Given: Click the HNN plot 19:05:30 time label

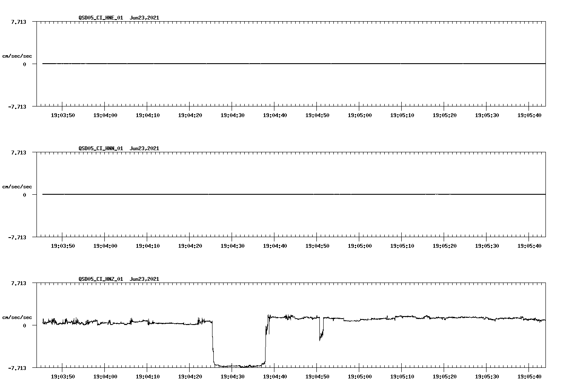Looking at the screenshot, I should click(487, 246).
